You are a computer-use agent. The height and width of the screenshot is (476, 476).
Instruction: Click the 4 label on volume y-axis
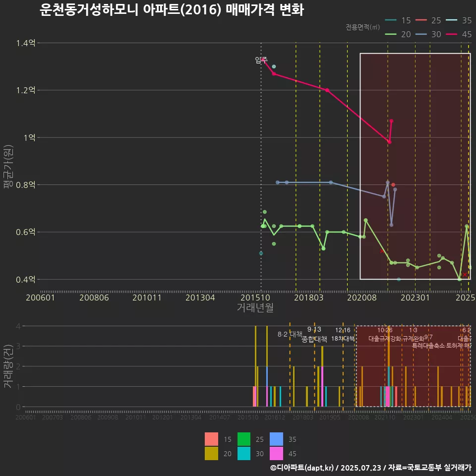(x=18, y=326)
